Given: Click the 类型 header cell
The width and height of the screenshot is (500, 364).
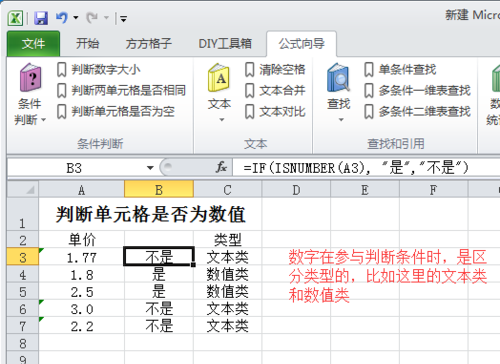Looking at the screenshot, I should pyautogui.click(x=228, y=240).
